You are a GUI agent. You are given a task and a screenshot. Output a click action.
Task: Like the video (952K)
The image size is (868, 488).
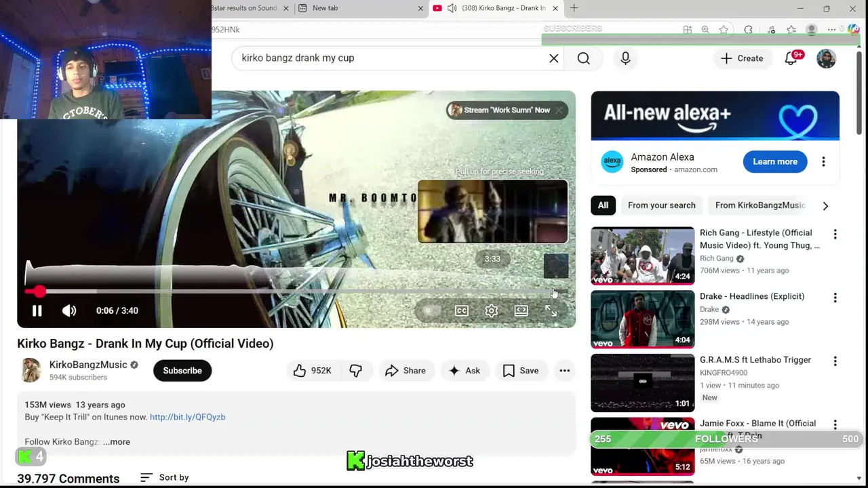(313, 371)
